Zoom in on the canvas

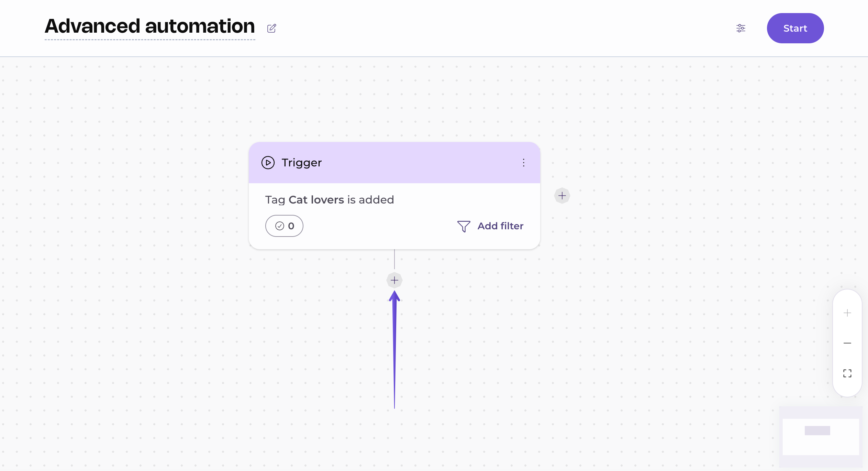coord(847,313)
